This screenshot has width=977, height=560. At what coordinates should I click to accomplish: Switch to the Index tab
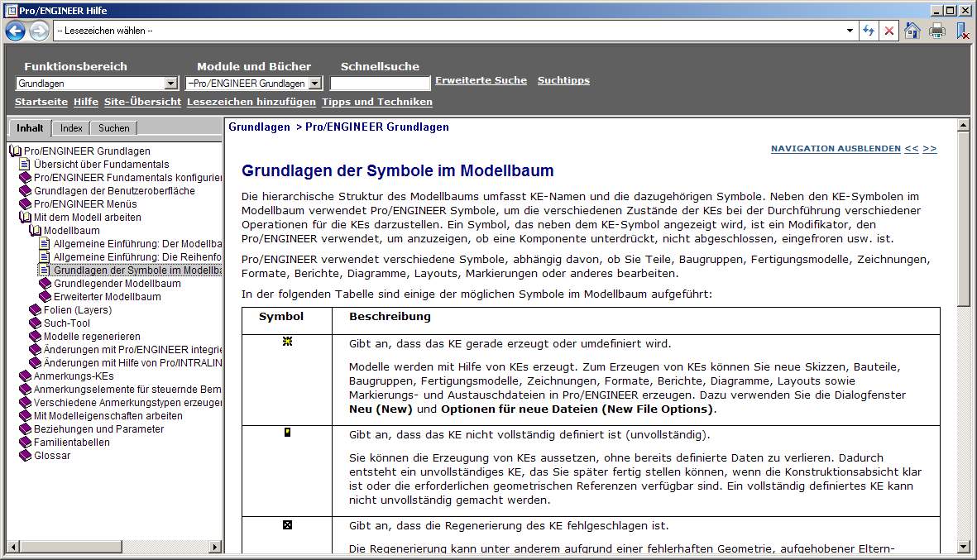[71, 128]
